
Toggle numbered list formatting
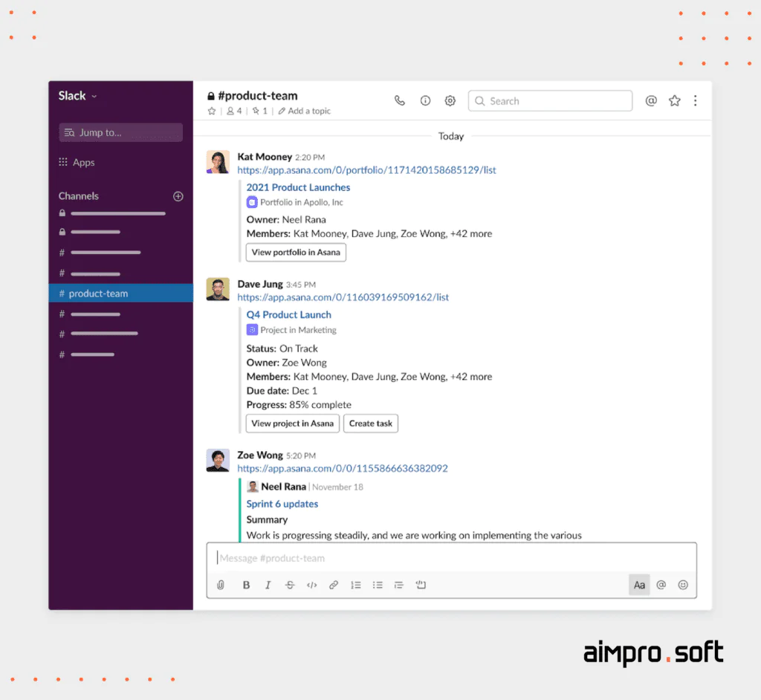click(356, 585)
